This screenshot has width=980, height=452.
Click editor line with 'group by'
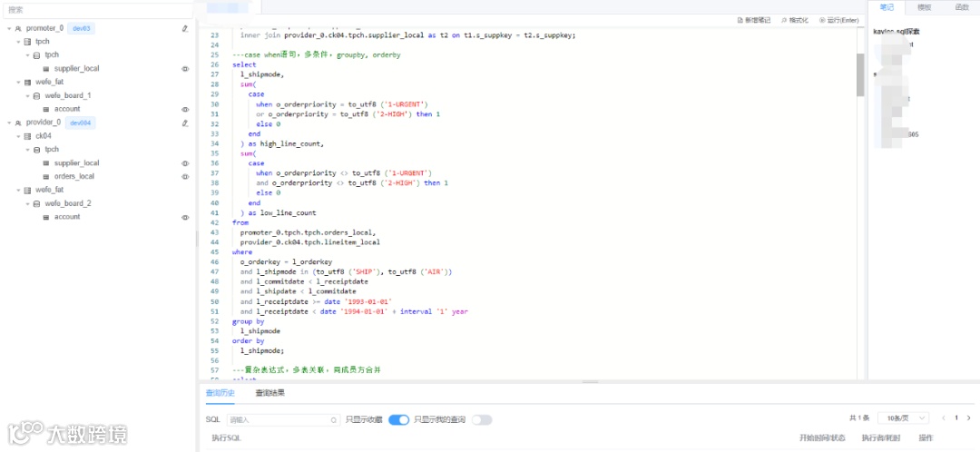click(x=248, y=321)
